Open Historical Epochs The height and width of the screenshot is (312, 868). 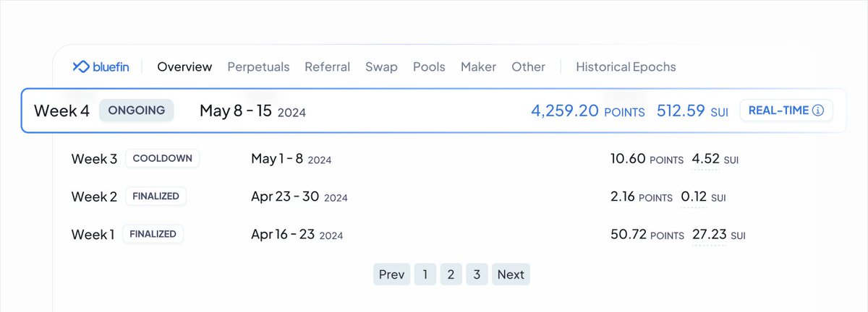(626, 66)
